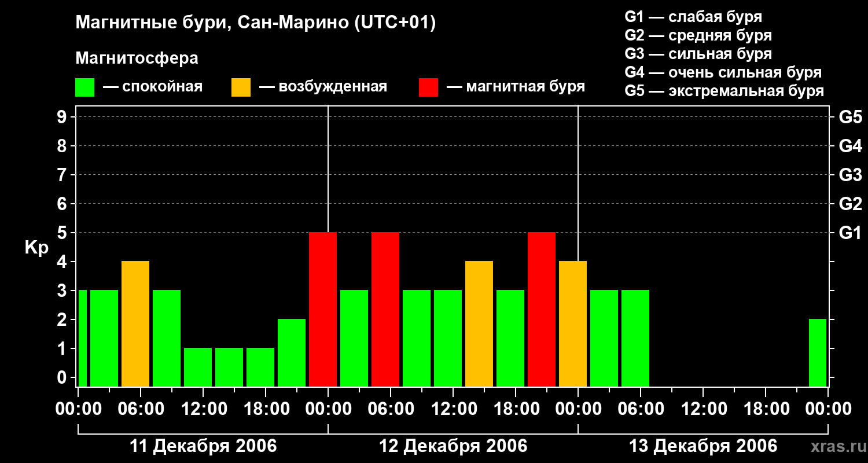
Task: Click the G1 слабая буря legend text
Action: [x=693, y=17]
